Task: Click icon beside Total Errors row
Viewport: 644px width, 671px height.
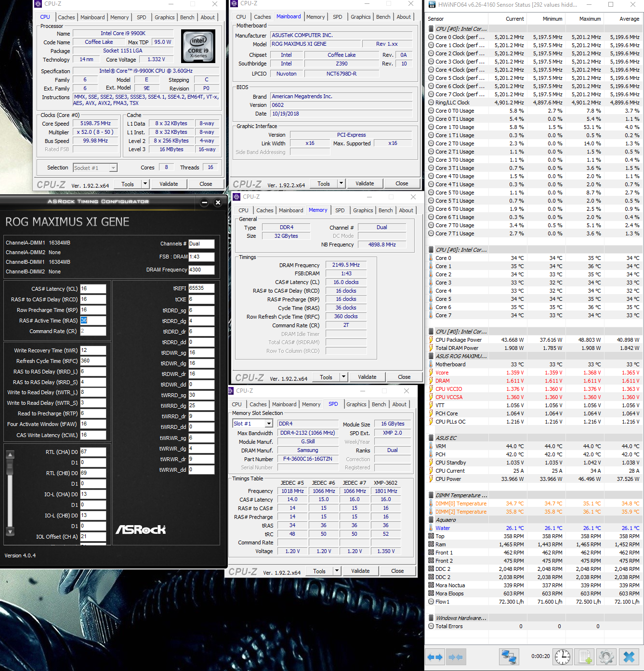Action: click(431, 626)
